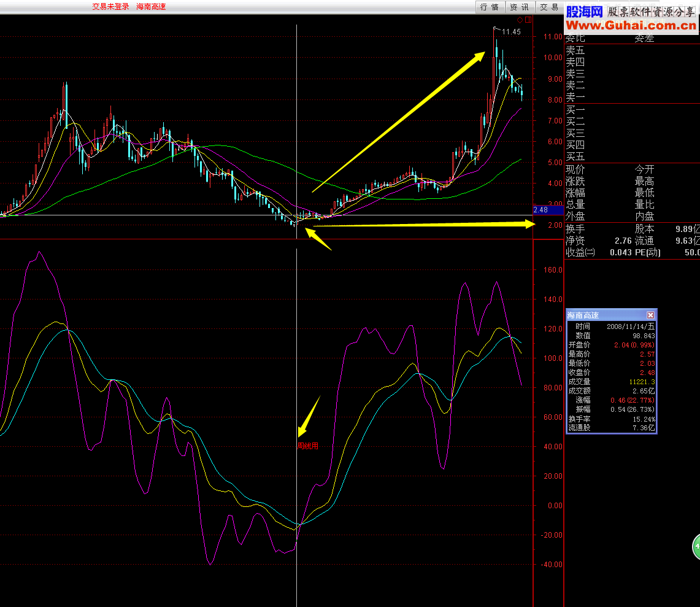The height and width of the screenshot is (607, 700).
Task: Switch to the 资讯 tab
Action: 520,7
